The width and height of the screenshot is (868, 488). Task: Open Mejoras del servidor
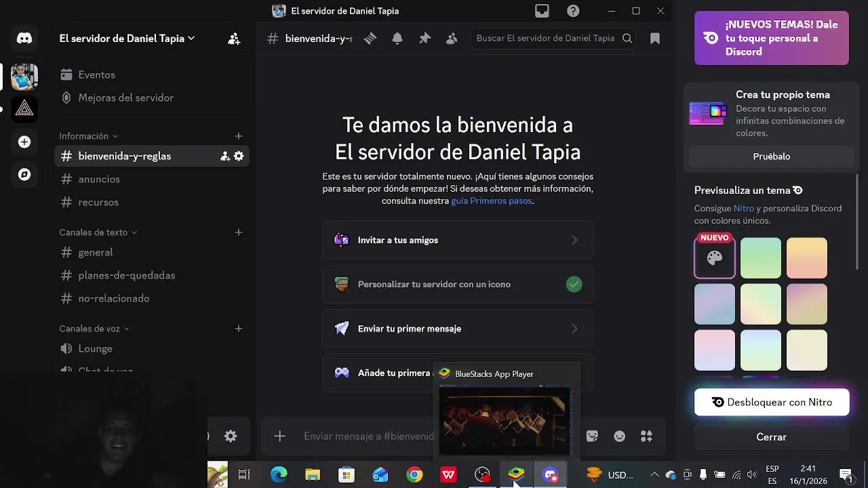(x=152, y=98)
